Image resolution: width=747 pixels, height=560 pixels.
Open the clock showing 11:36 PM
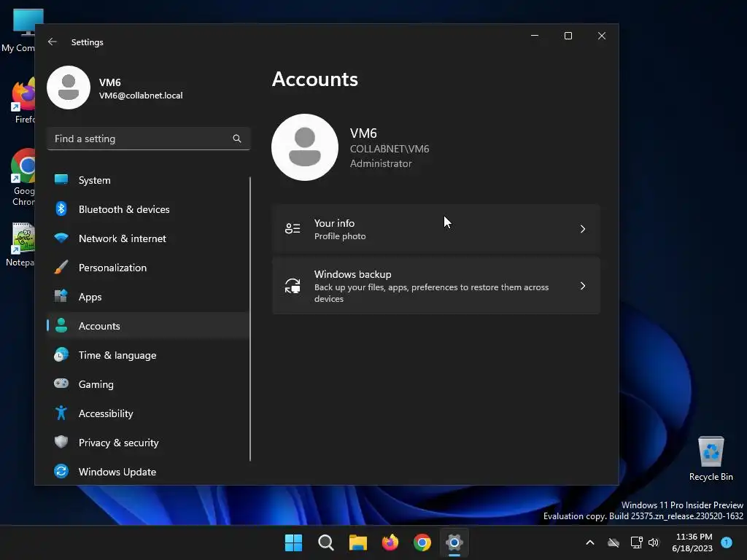692,542
